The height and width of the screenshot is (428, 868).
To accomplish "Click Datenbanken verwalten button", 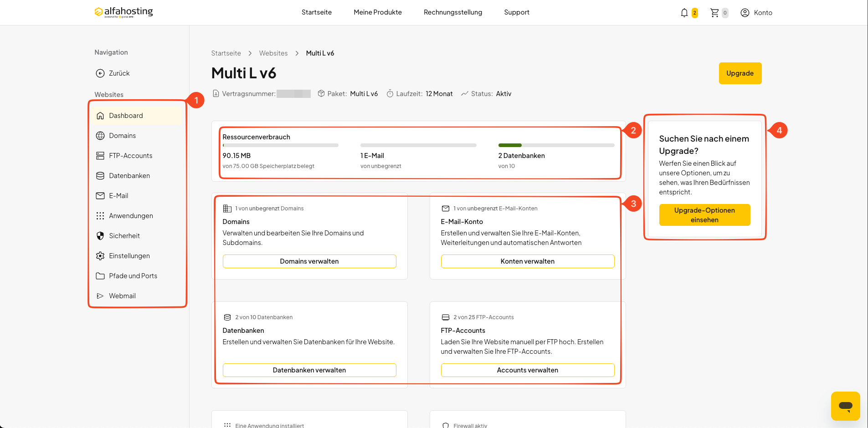I will point(309,370).
